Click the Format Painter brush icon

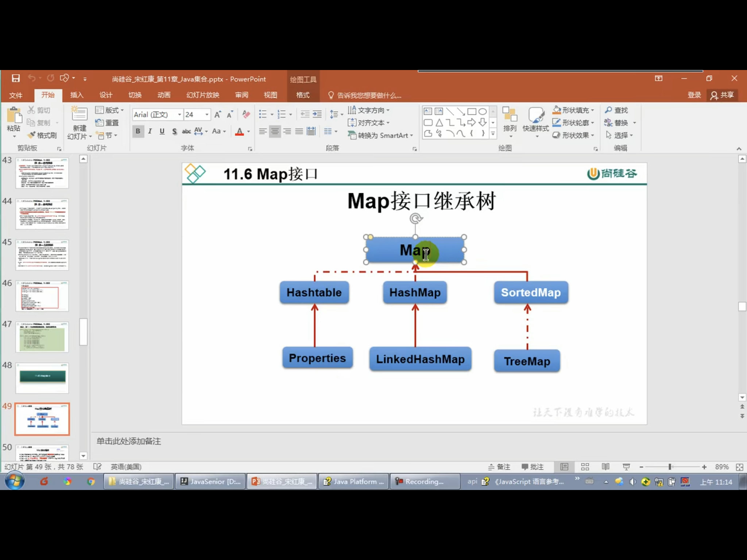pyautogui.click(x=32, y=135)
